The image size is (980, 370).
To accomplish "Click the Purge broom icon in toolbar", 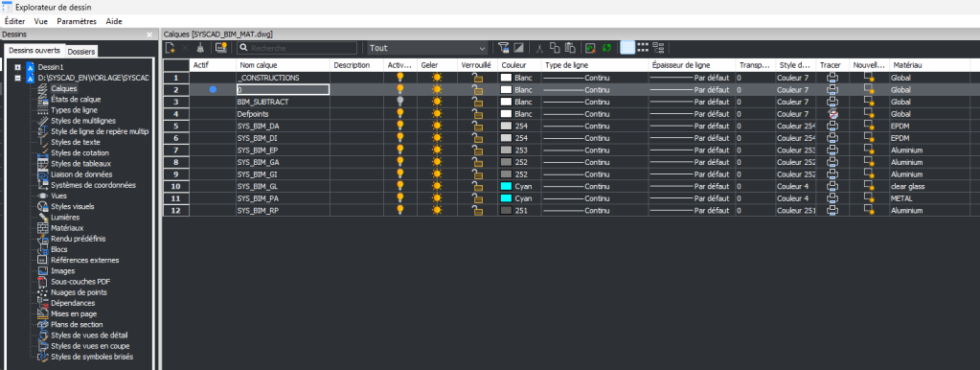I will pyautogui.click(x=200, y=48).
